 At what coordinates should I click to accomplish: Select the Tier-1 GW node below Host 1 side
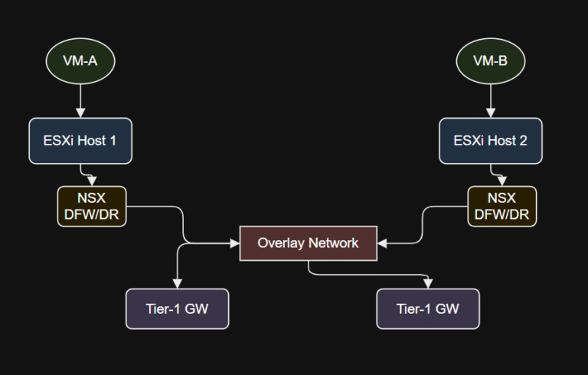tap(178, 309)
